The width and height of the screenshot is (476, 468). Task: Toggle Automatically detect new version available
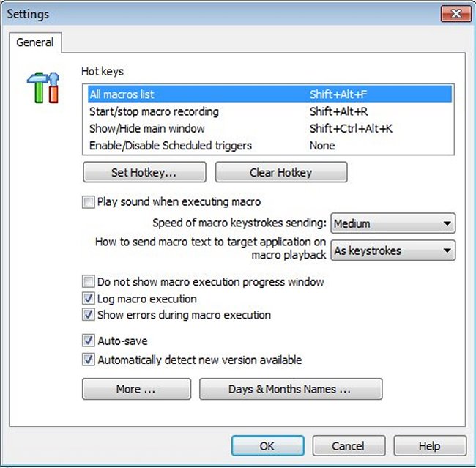[x=89, y=360]
